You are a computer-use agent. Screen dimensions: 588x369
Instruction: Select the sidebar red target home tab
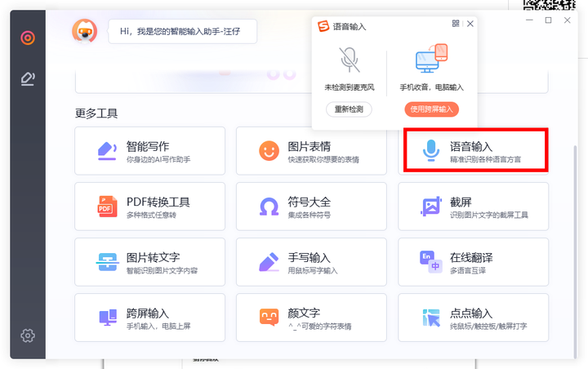(x=28, y=38)
